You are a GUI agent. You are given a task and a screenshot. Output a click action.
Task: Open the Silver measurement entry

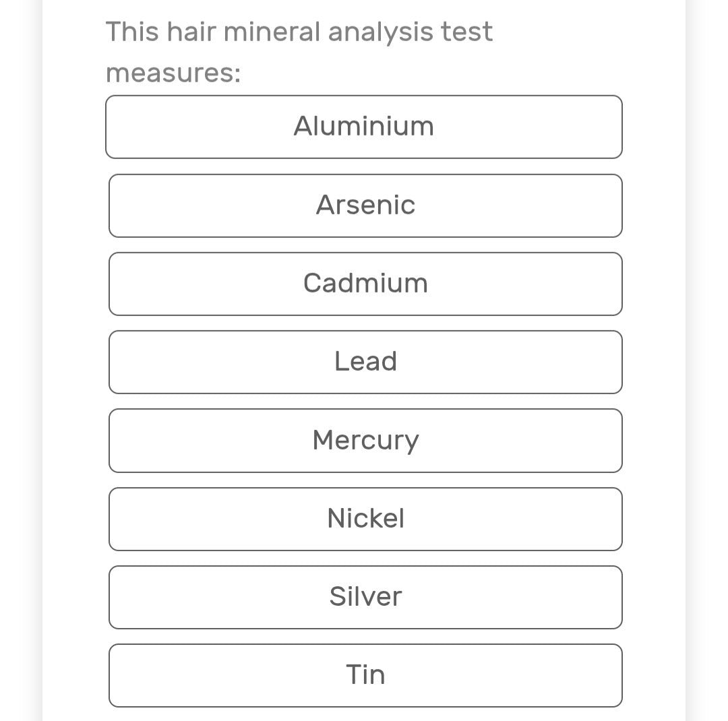tap(365, 597)
